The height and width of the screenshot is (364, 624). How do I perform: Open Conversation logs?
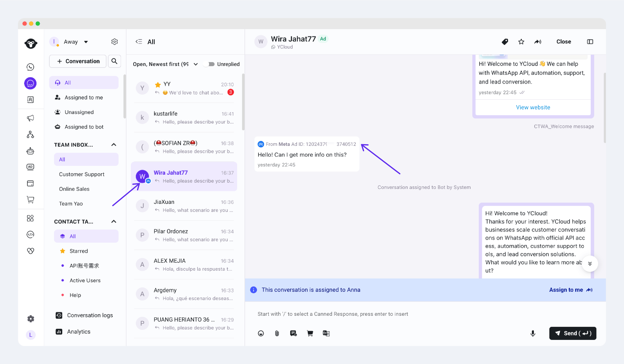[84, 315]
